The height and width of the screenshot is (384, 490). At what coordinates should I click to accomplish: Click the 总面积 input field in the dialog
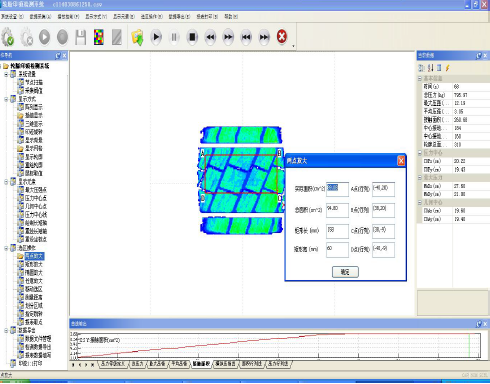click(337, 210)
